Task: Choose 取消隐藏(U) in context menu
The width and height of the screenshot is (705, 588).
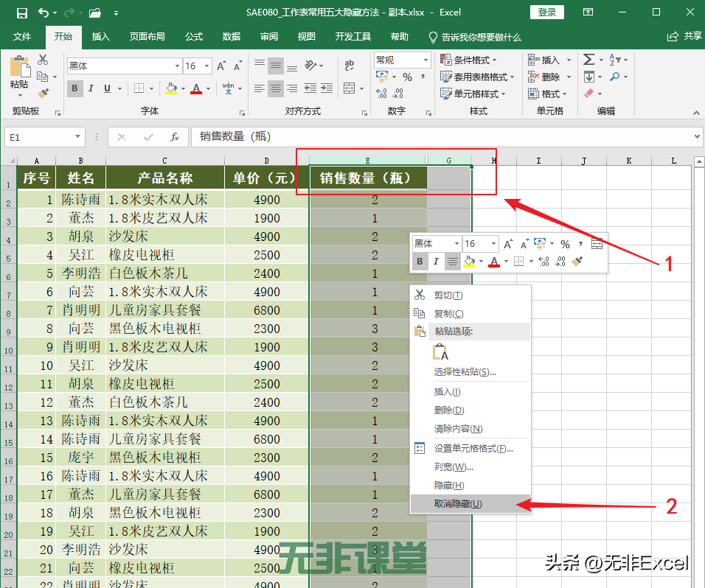Action: tap(470, 503)
